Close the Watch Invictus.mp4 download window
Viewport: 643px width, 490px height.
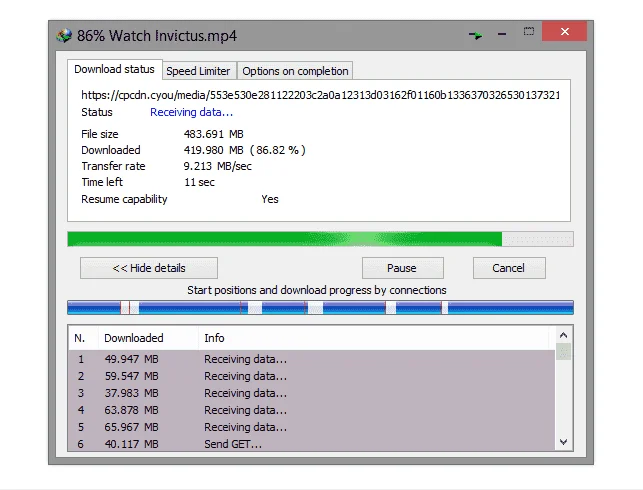[564, 32]
